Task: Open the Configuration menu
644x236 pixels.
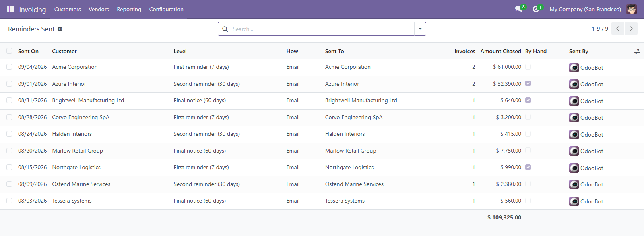Action: click(166, 9)
